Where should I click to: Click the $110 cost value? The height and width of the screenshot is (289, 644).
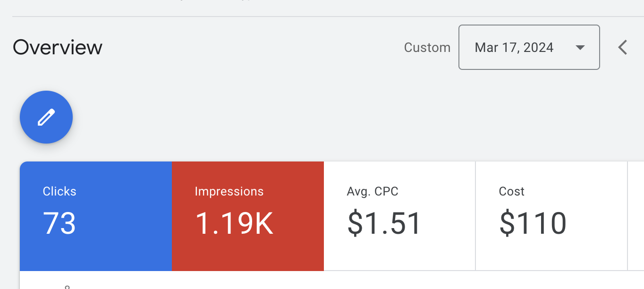click(x=533, y=223)
